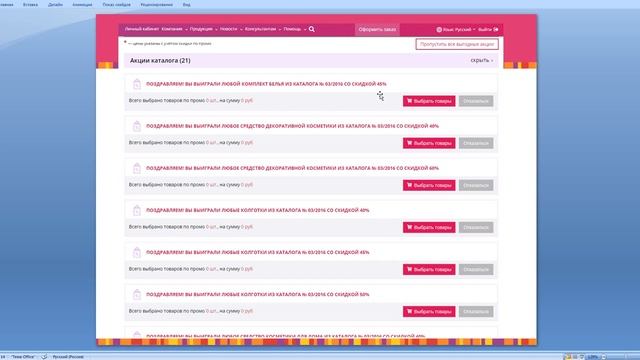
Task: Open the Вставка ribbon tab
Action: tap(30, 4)
